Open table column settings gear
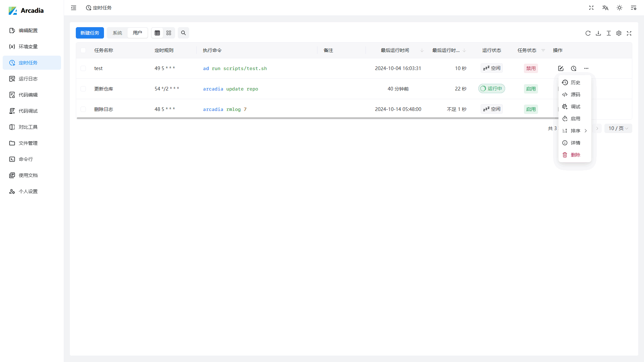The width and height of the screenshot is (644, 362). (x=619, y=33)
